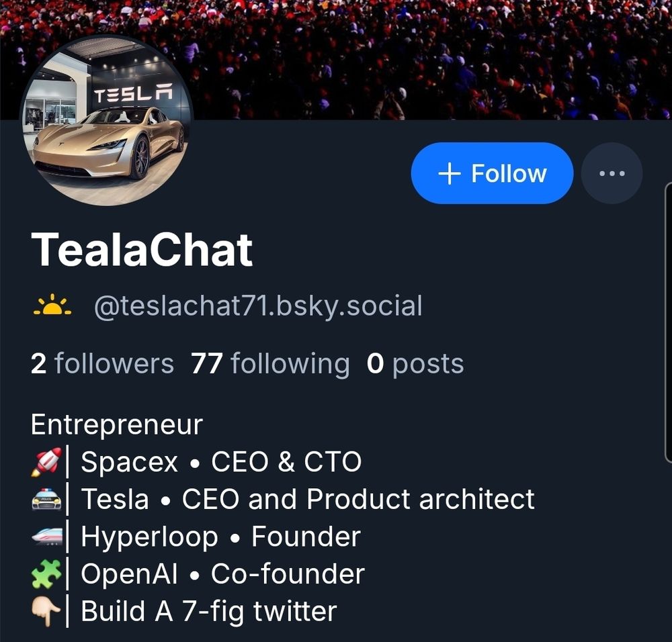
Task: Open the 2 followers list
Action: click(102, 363)
